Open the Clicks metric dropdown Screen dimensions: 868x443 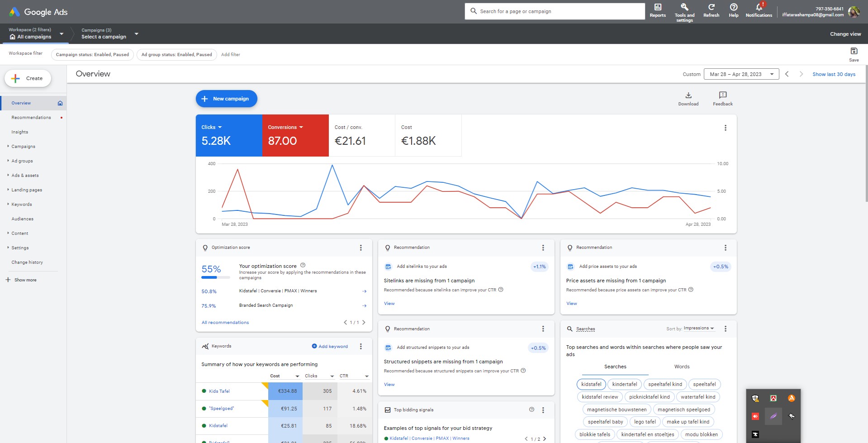212,127
